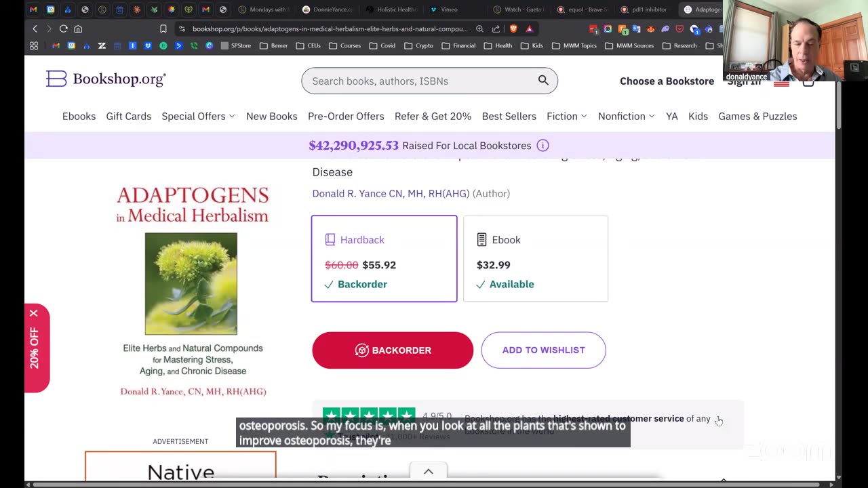This screenshot has width=868, height=488.
Task: Expand the Nonfiction dropdown menu
Action: coord(627,116)
